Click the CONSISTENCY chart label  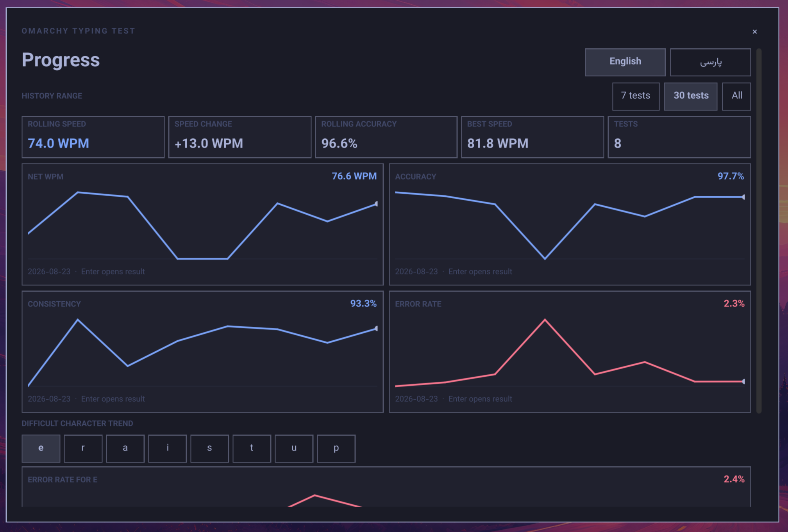54,304
